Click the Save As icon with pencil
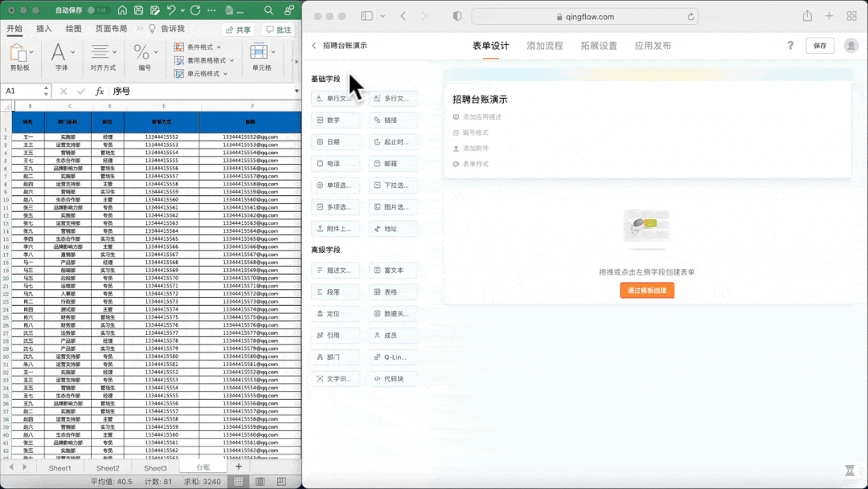This screenshot has width=868, height=489. (155, 10)
